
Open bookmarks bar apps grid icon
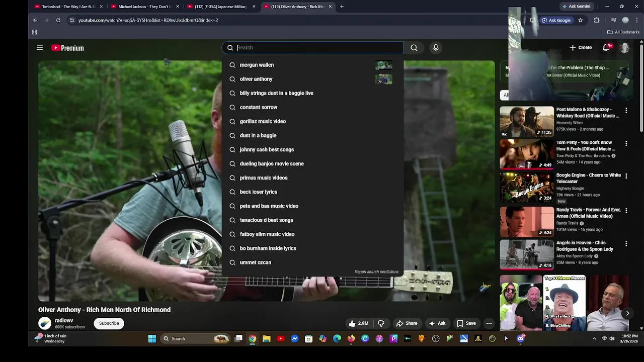pyautogui.click(x=35, y=32)
